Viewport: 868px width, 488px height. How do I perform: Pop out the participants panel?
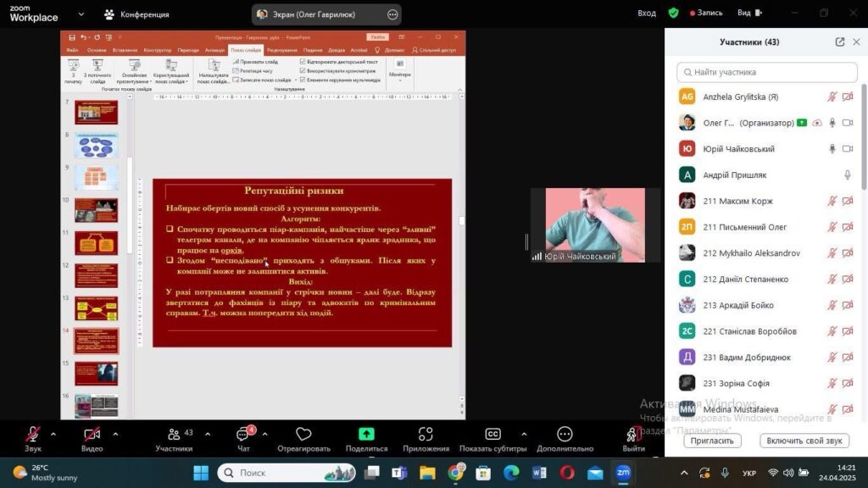(x=839, y=42)
